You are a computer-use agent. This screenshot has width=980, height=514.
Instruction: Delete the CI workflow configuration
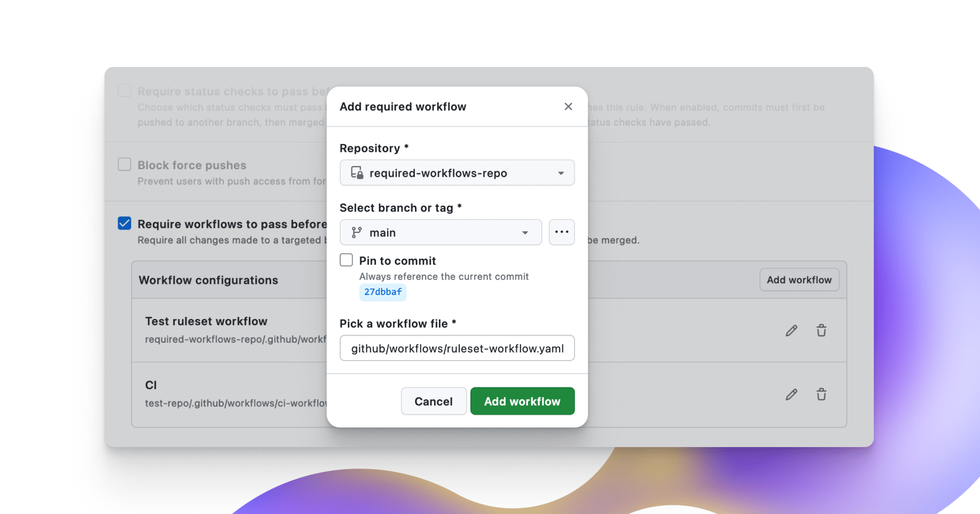(x=822, y=394)
